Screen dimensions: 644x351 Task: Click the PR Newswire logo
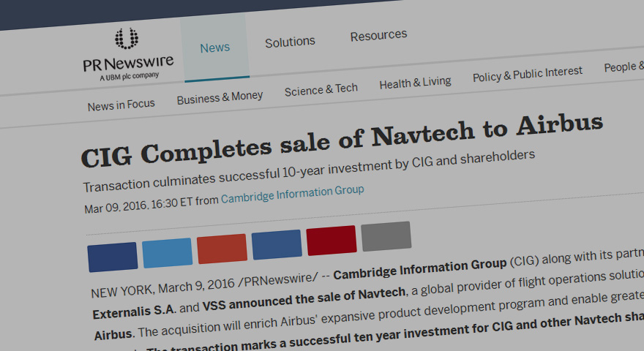pyautogui.click(x=127, y=54)
